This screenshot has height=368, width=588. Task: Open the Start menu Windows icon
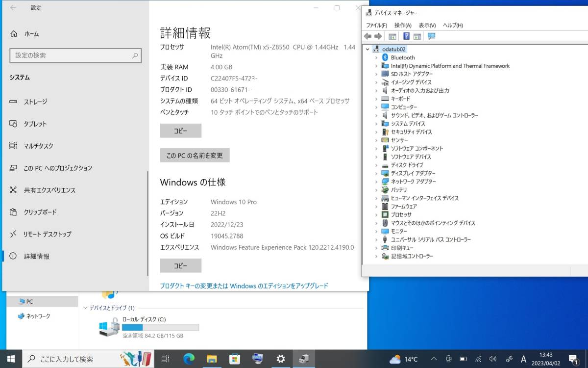tap(11, 359)
